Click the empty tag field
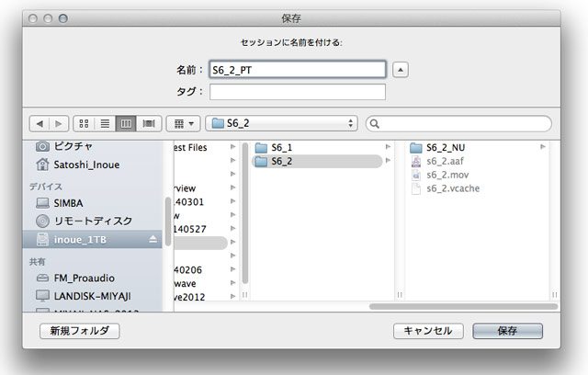Viewport: 588px width, 375px height. click(298, 92)
